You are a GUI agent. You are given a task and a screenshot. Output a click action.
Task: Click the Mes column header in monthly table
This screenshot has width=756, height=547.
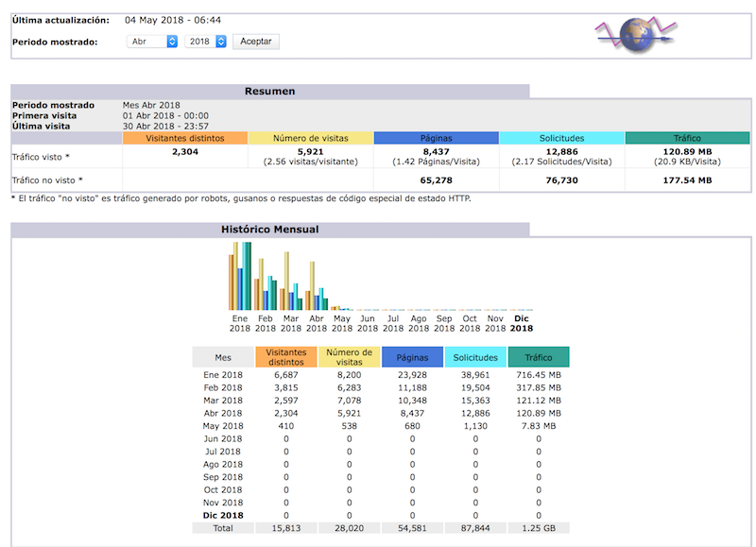pyautogui.click(x=223, y=357)
